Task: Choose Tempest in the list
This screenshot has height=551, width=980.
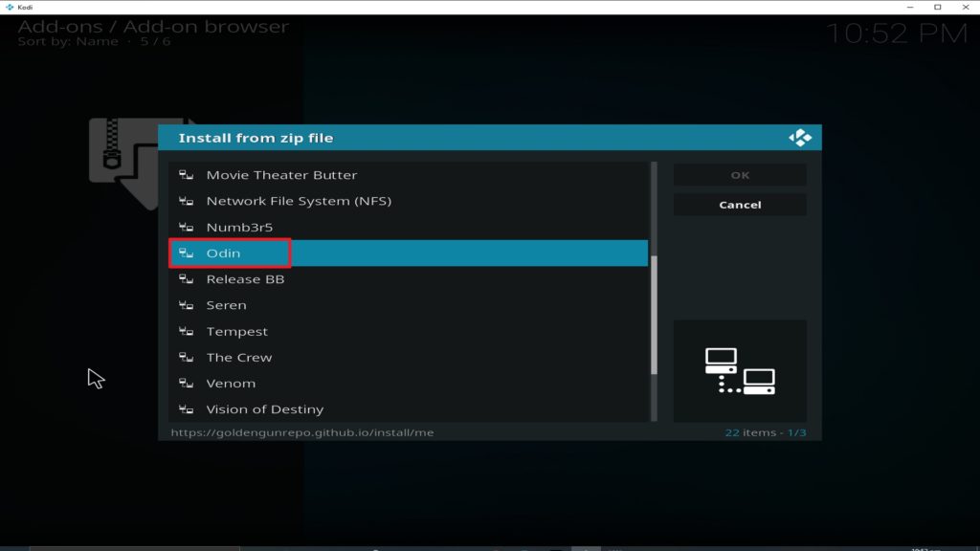Action: [408, 331]
